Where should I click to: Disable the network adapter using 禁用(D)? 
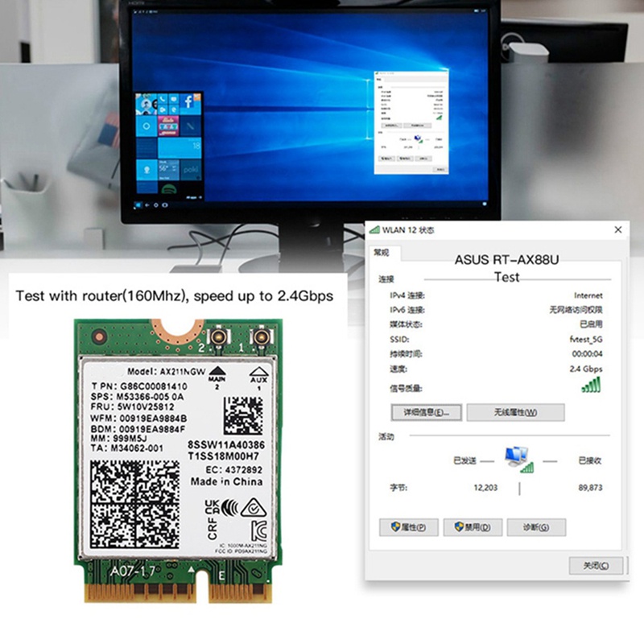474,526
